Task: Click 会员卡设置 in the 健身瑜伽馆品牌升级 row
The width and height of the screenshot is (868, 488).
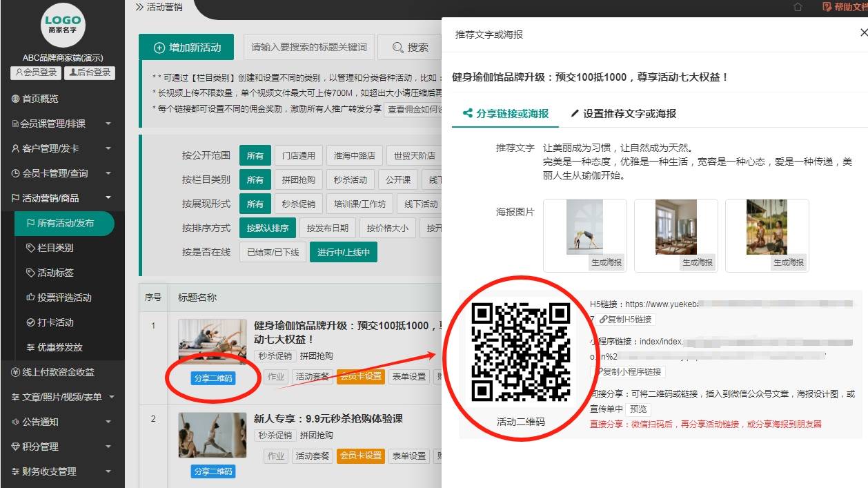Action: (361, 376)
